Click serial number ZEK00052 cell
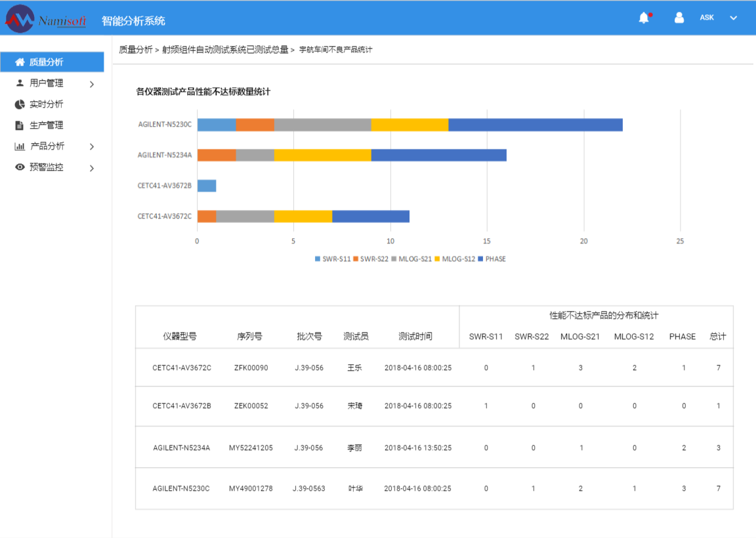This screenshot has width=756, height=538. [x=251, y=406]
